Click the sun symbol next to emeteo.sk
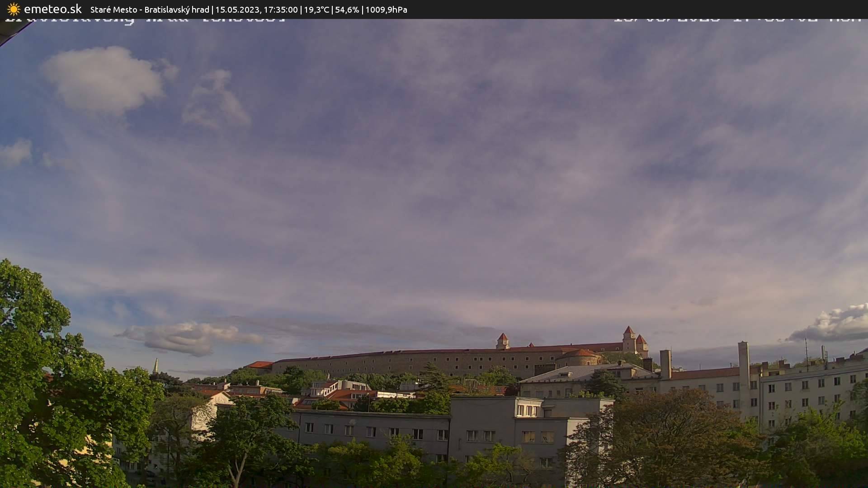Viewport: 868px width, 488px height. [12, 9]
